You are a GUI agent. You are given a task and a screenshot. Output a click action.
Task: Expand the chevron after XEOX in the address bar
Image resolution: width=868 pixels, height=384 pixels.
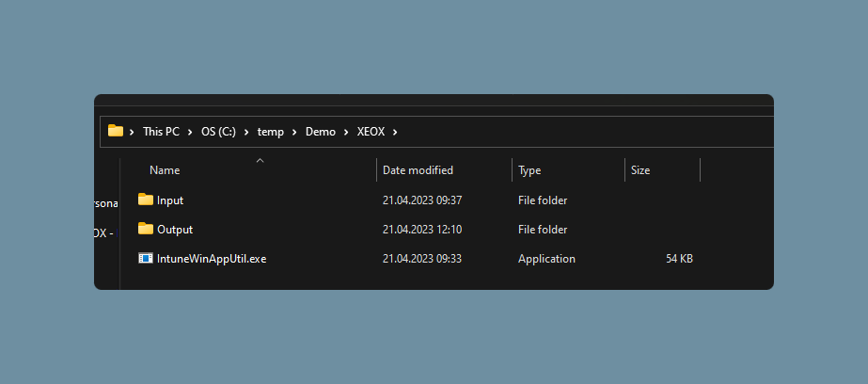coord(395,132)
